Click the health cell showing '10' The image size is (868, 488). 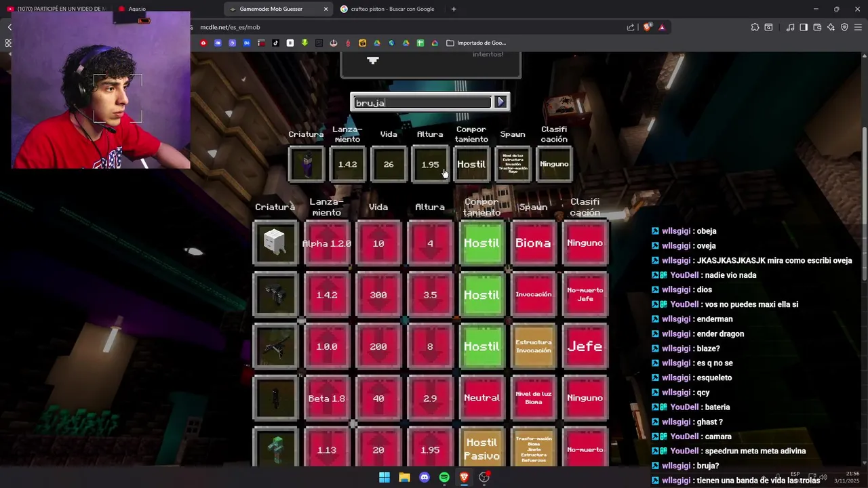pyautogui.click(x=378, y=243)
